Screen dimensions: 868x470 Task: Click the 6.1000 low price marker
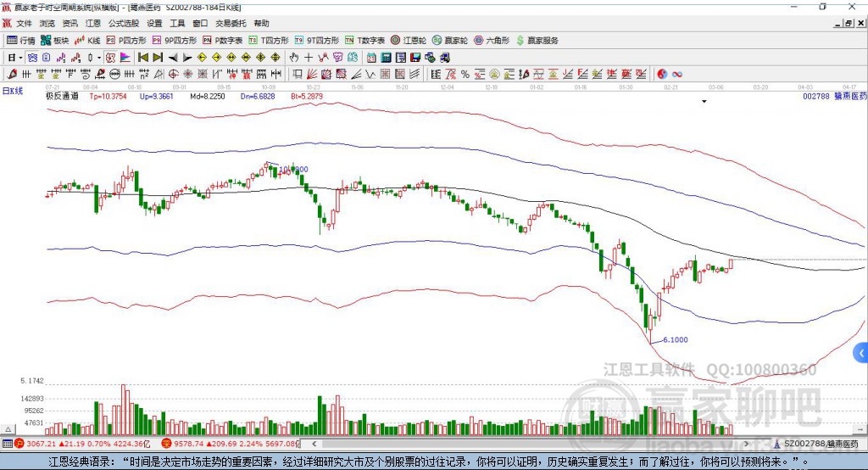point(676,339)
